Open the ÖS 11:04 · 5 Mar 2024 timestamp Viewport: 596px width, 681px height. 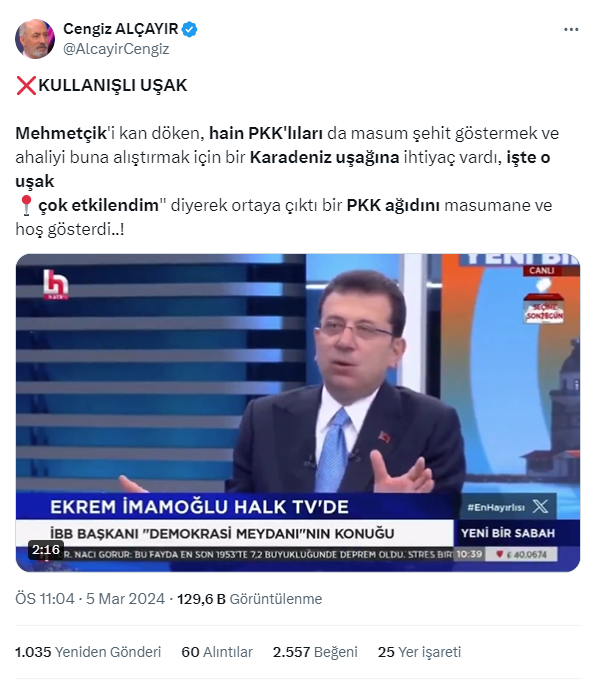[x=90, y=599]
